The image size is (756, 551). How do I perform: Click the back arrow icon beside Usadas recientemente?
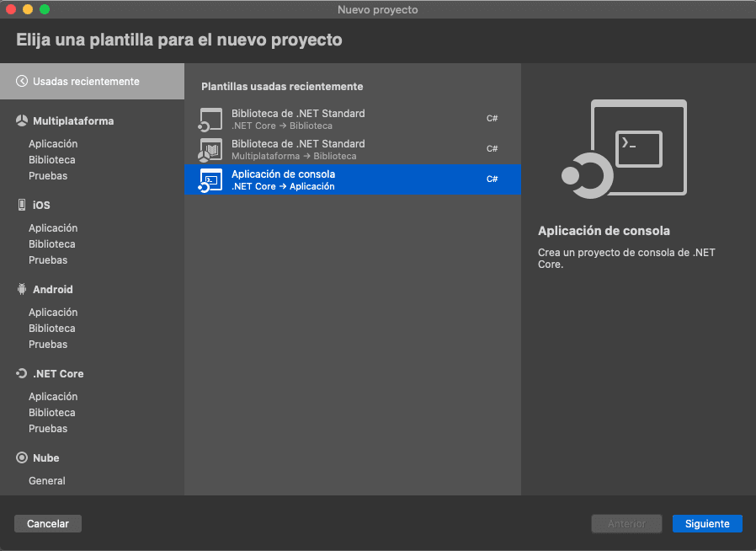coord(22,82)
